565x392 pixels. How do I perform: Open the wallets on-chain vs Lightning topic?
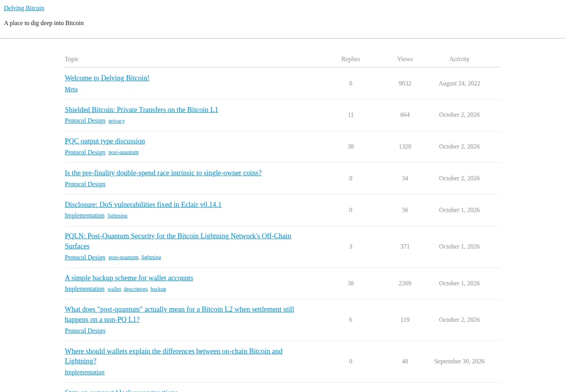pyautogui.click(x=173, y=356)
